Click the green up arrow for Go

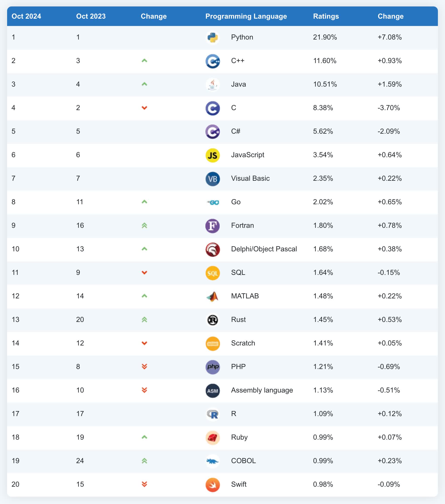(144, 202)
